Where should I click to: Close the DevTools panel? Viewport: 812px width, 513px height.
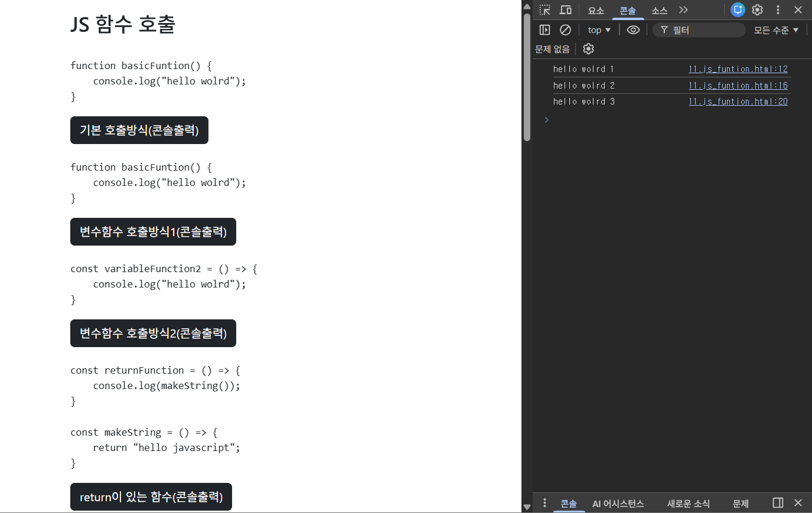point(798,10)
